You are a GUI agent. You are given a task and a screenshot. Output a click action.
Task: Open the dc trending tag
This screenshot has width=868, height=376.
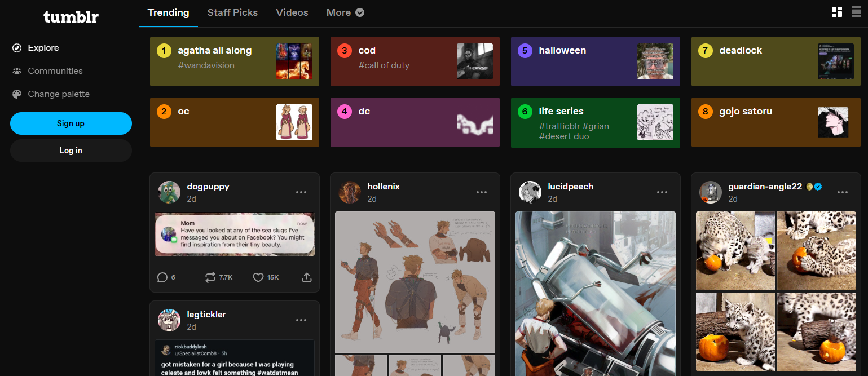pyautogui.click(x=415, y=122)
